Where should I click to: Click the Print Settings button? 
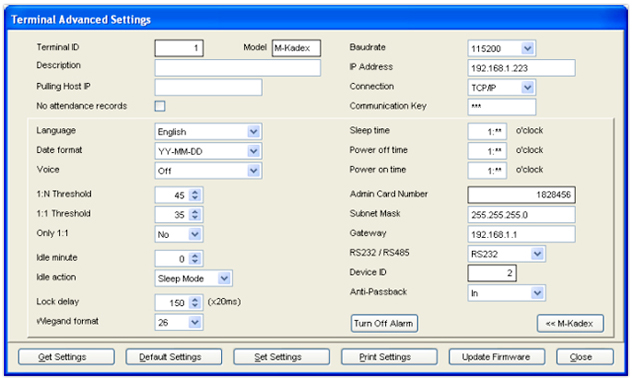[389, 357]
